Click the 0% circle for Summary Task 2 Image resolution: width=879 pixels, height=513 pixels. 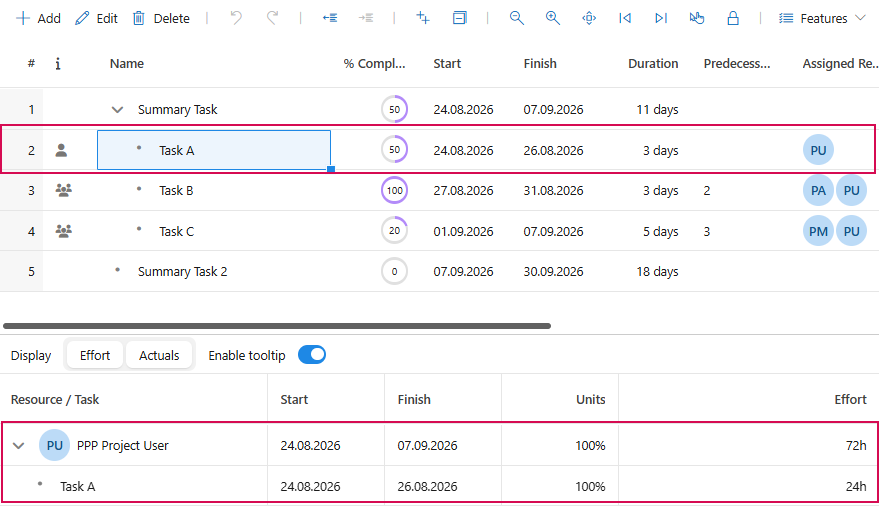tap(394, 271)
